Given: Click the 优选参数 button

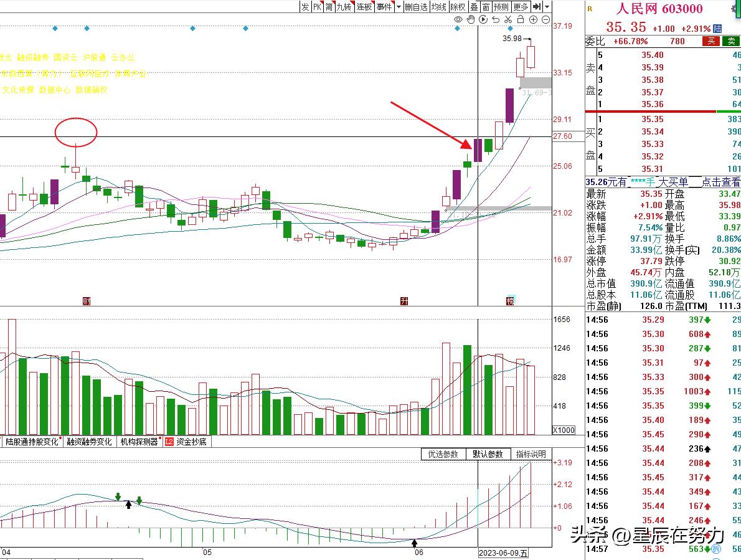Looking at the screenshot, I should (x=443, y=454).
